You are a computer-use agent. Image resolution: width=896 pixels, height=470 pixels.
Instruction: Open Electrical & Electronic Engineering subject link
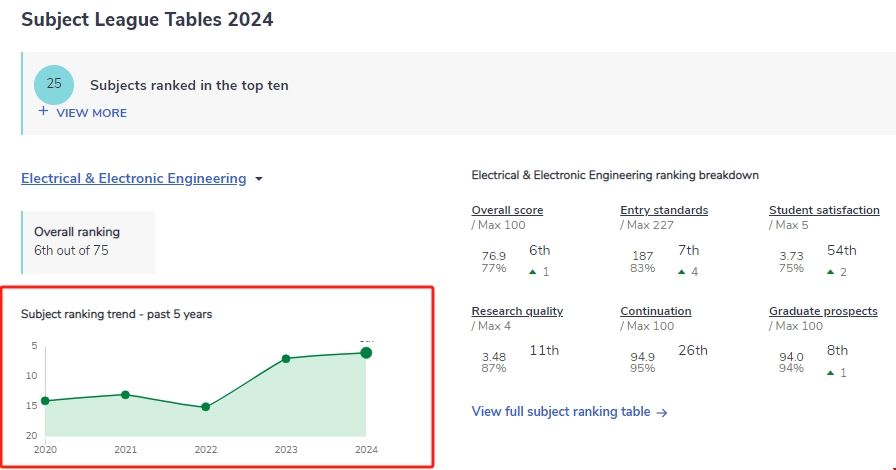133,179
